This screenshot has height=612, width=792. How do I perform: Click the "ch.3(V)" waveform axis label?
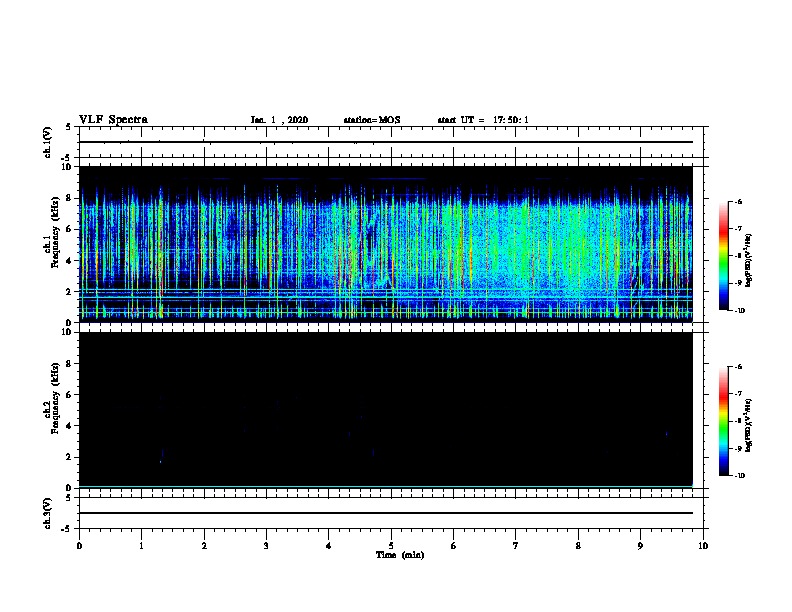tap(48, 513)
